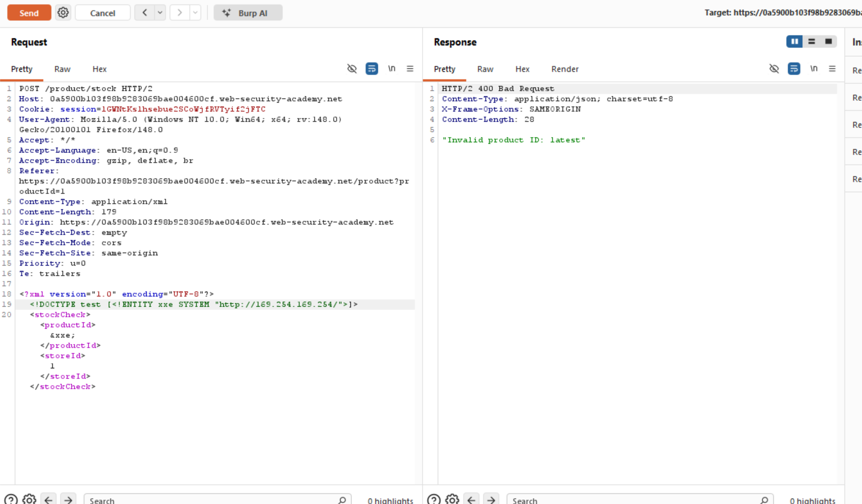Toggle show newline characters in Response
Viewport: 862px width, 504px height.
[814, 69]
